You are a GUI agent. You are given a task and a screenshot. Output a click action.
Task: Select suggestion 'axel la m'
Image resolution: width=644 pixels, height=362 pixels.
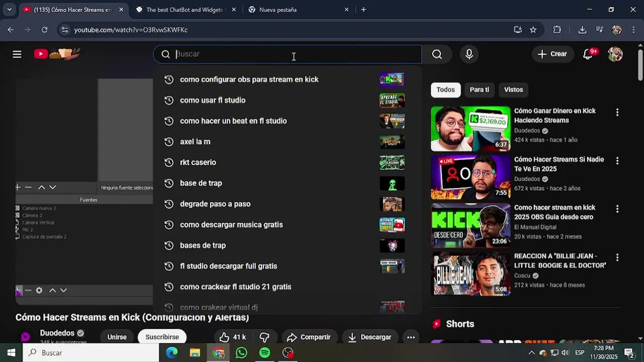[287, 142]
